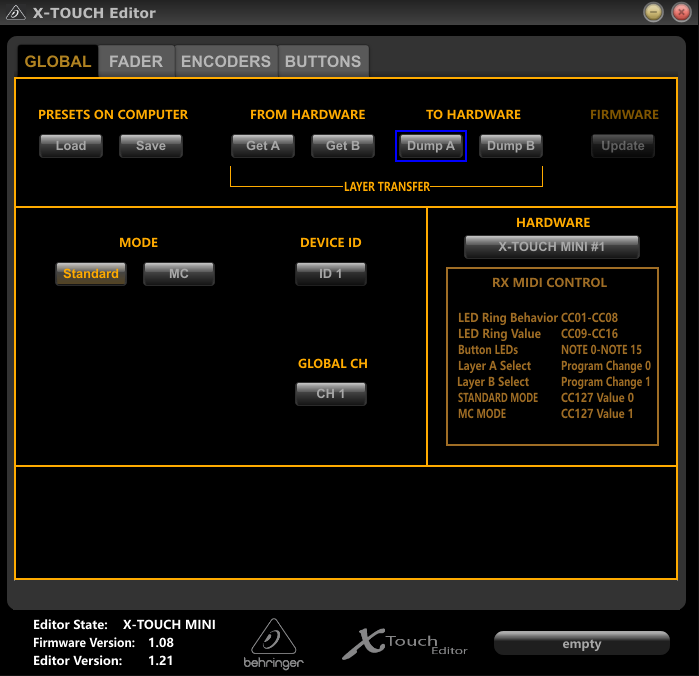Open the BUTTONS tab
This screenshot has height=676, width=699.
(x=323, y=61)
